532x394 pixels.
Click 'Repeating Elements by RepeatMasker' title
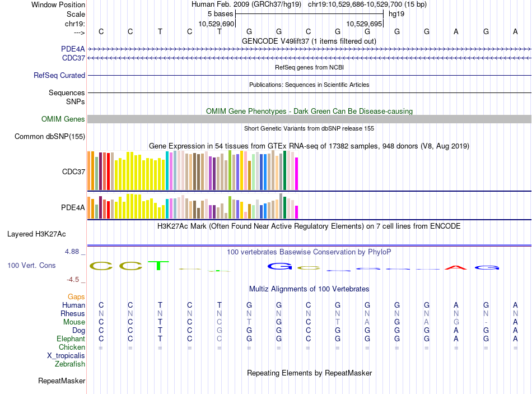[310, 373]
